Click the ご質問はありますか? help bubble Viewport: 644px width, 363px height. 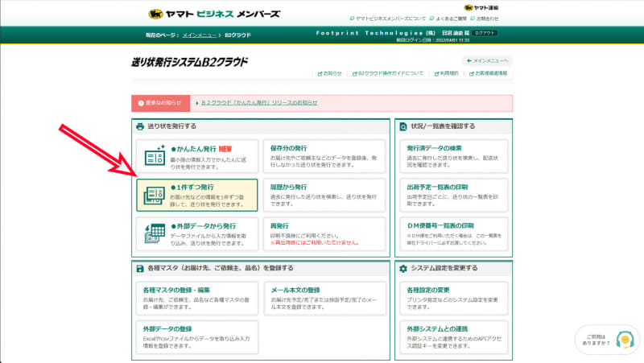coord(607,340)
